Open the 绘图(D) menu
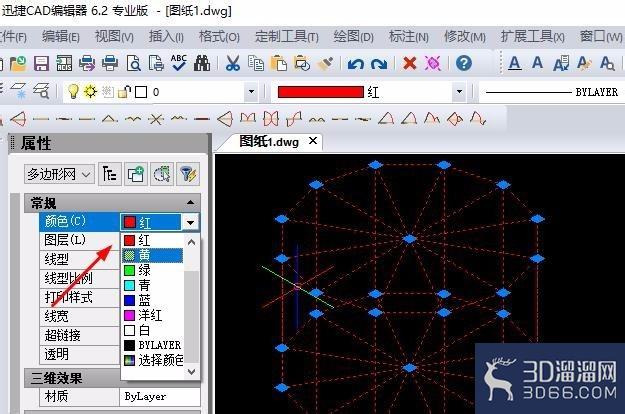Image resolution: width=625 pixels, height=414 pixels. 354,37
